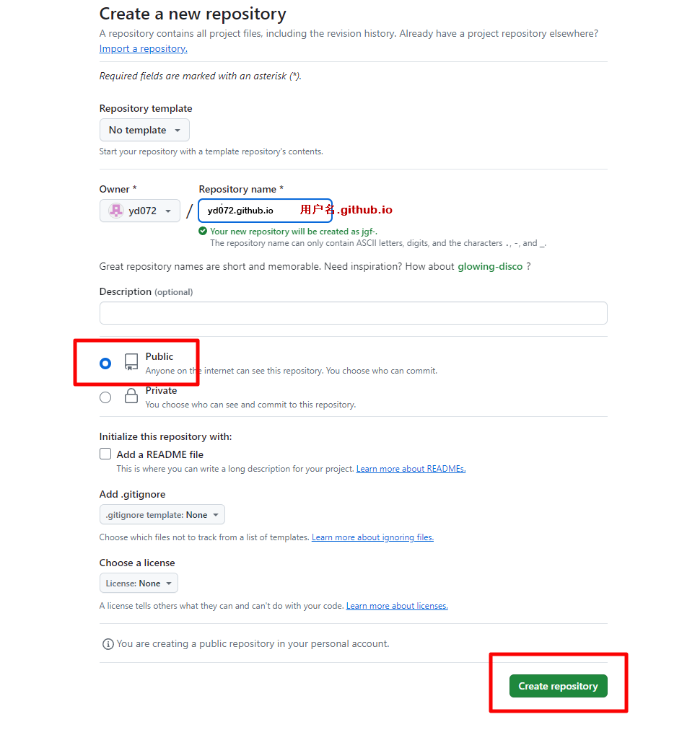Open the .gitignore template dropdown
Viewport: 700px width, 753px height.
pyautogui.click(x=162, y=515)
